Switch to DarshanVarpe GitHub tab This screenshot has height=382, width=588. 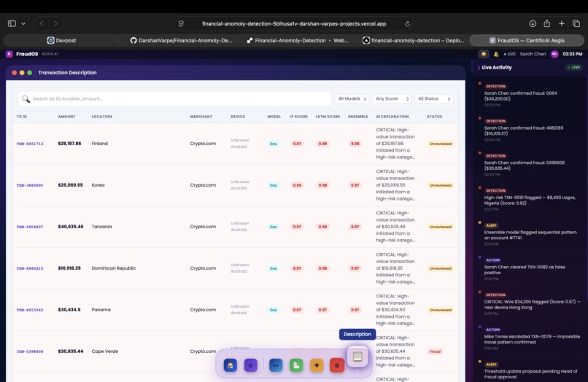181,41
